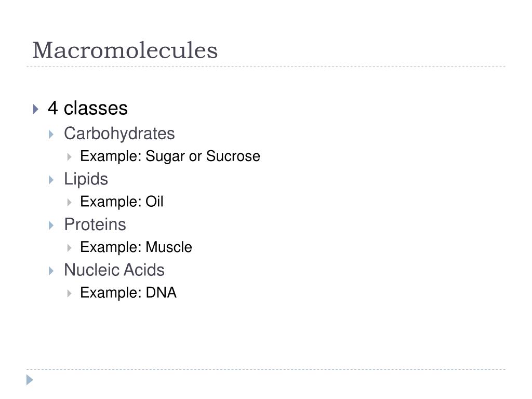Click the Example: Oil line
The height and width of the screenshot is (399, 532).
tap(122, 202)
